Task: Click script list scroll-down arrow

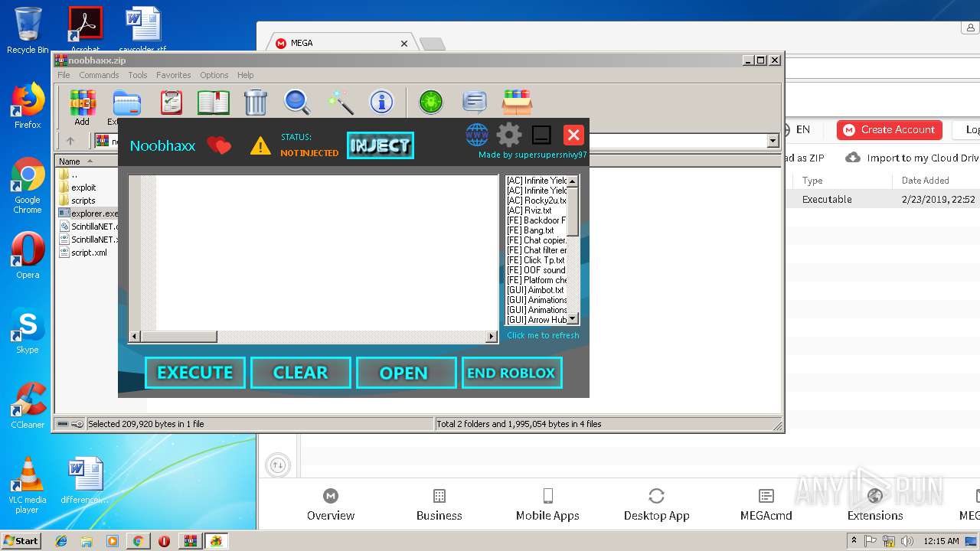Action: tap(573, 318)
